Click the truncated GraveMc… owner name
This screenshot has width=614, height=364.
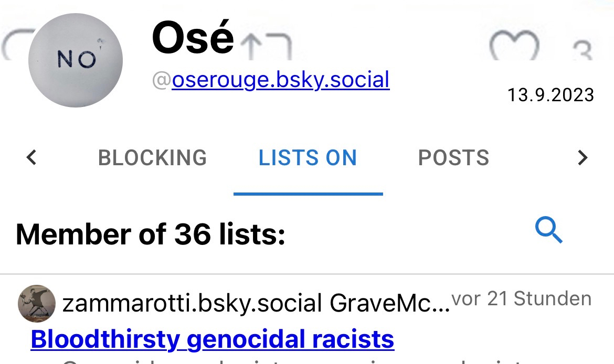coord(390,303)
